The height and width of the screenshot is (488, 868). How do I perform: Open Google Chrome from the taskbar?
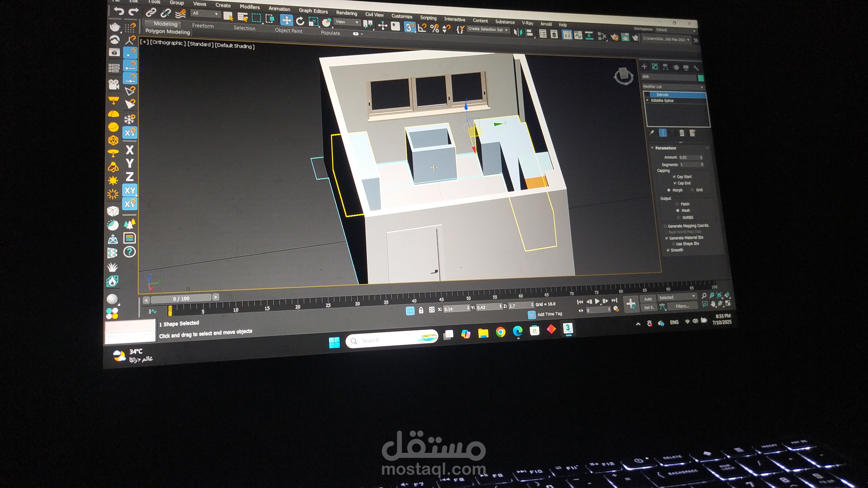tap(500, 332)
